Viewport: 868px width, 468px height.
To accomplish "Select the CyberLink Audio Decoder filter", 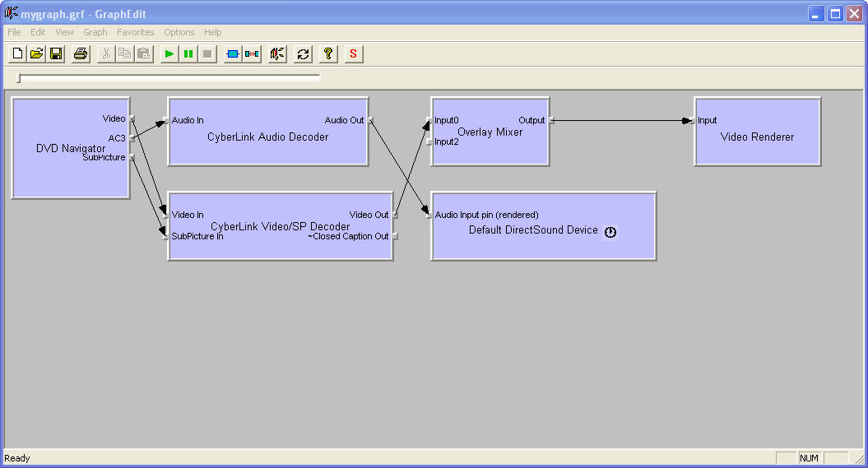I will (x=268, y=132).
